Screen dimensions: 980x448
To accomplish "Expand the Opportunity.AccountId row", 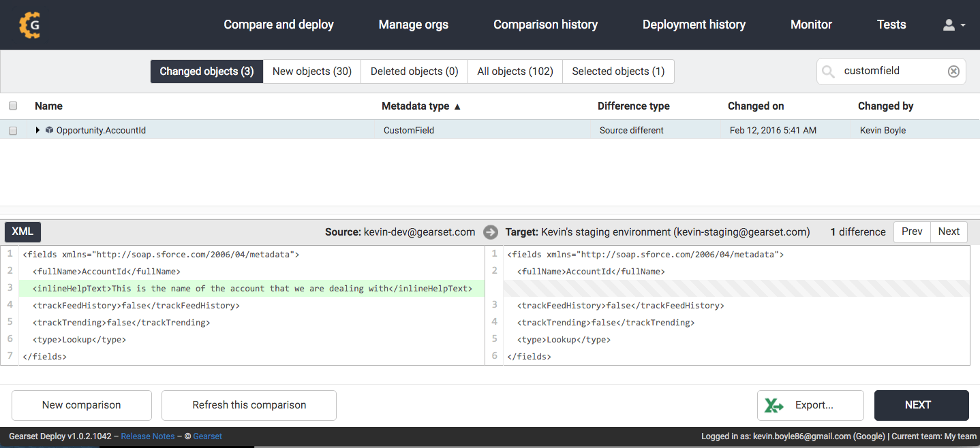I will pos(38,130).
